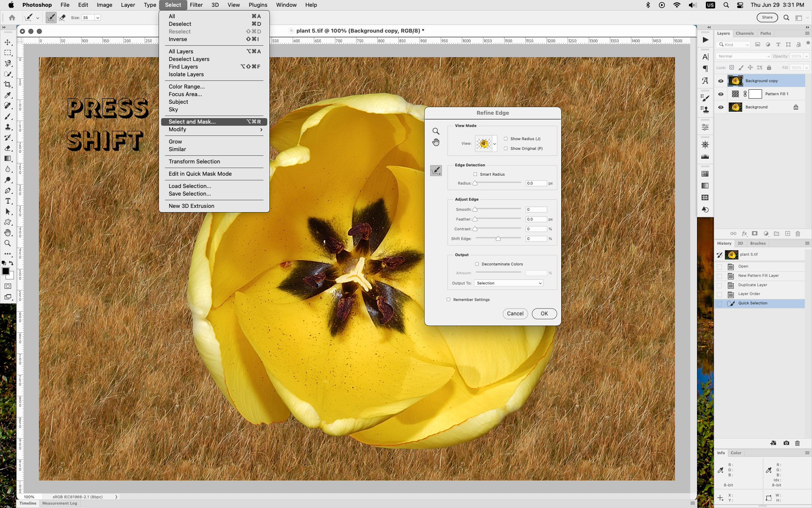Image resolution: width=812 pixels, height=508 pixels.
Task: Hide the Background copy layer
Action: (721, 81)
